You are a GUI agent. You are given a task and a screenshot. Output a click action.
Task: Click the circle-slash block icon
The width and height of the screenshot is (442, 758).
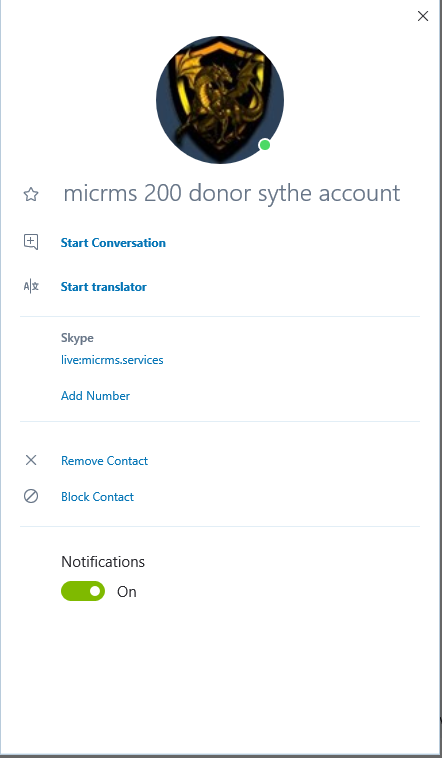click(31, 496)
